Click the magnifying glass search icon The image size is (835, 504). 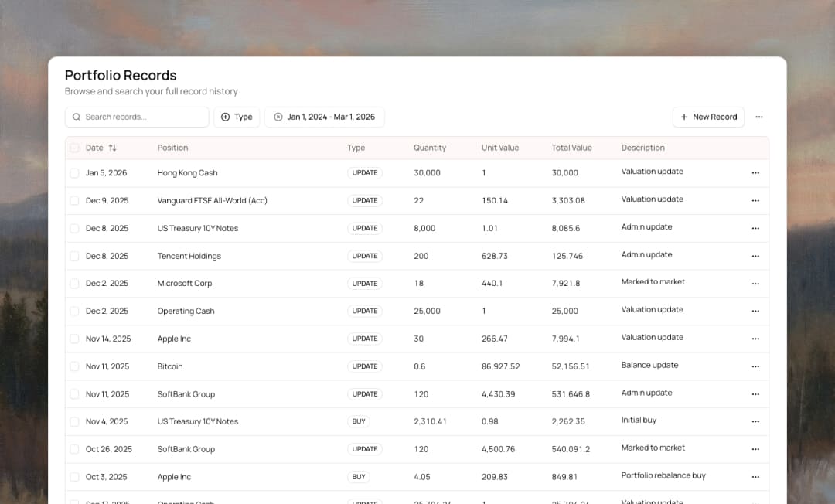77,117
